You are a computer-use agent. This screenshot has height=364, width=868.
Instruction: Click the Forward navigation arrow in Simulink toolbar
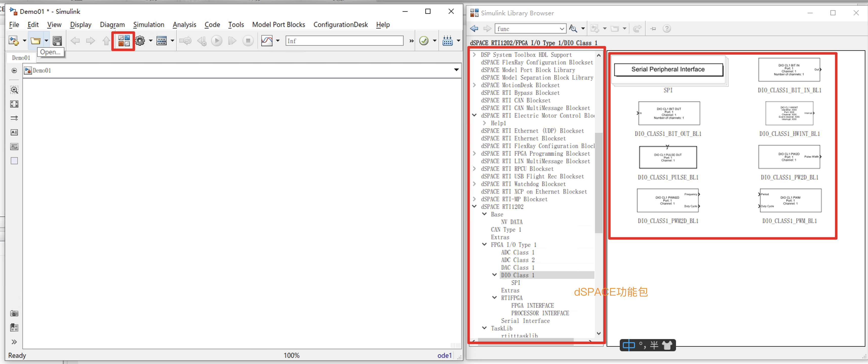point(91,41)
